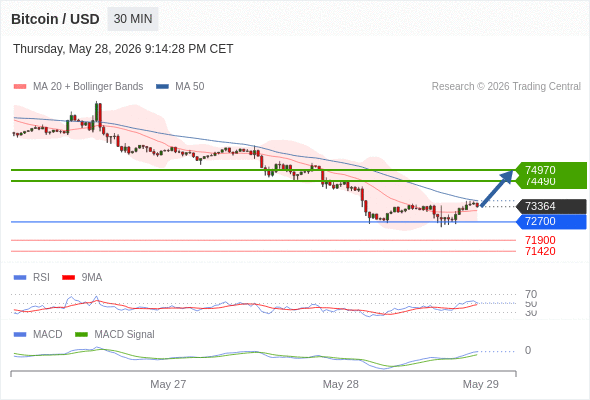Viewport: 590px width, 400px height.
Task: Click the MA 20 + Bollinger Bands pink swatch
Action: (20, 87)
